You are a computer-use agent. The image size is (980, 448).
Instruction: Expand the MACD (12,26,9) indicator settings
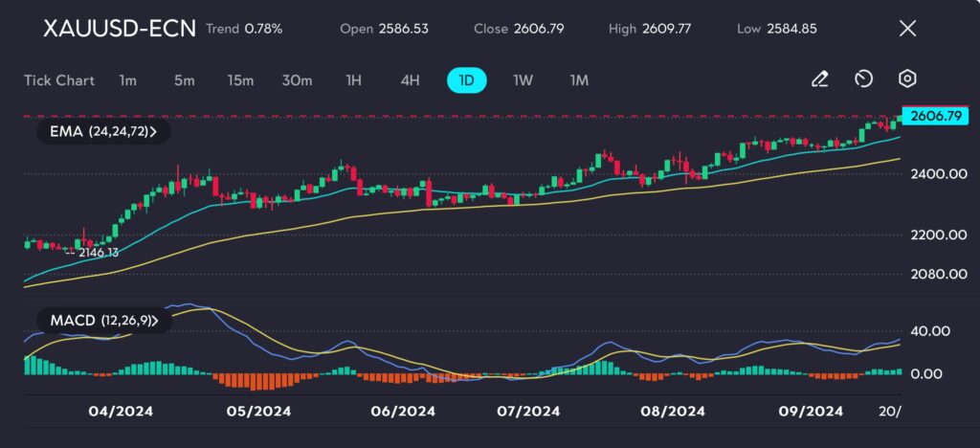click(104, 321)
